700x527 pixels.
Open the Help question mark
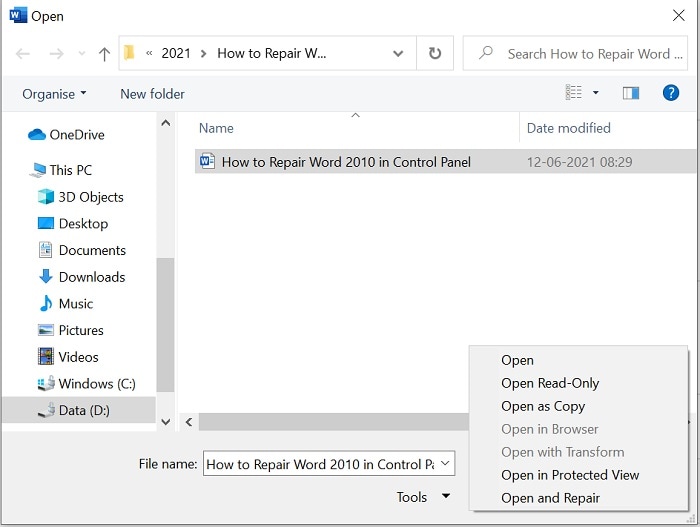point(671,93)
